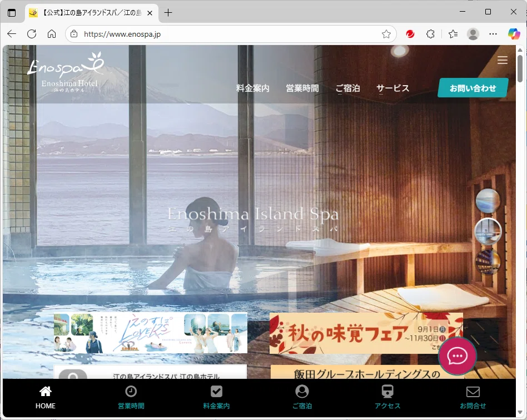This screenshot has height=420, width=527.
Task: Click the scrollbar up arrow
Action: pos(520,50)
